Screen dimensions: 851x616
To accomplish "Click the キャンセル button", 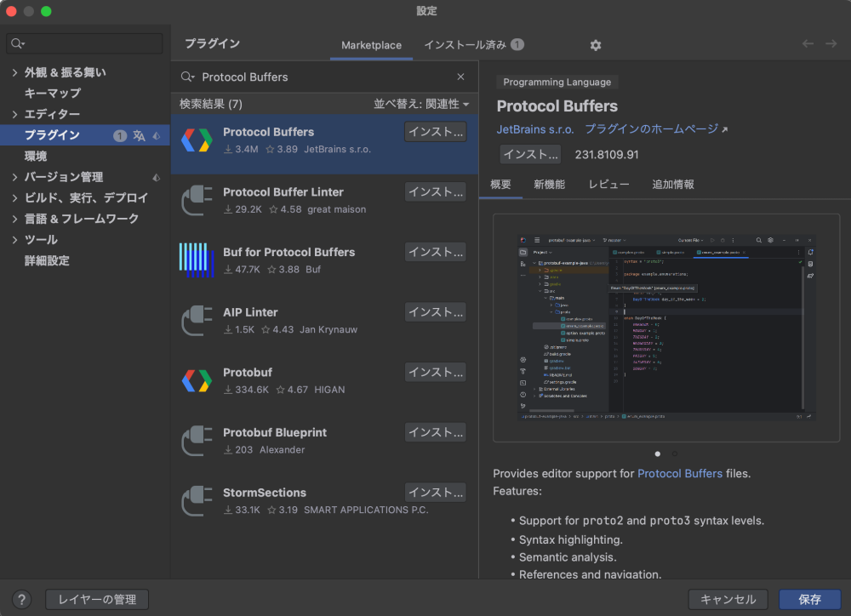I will pos(728,599).
